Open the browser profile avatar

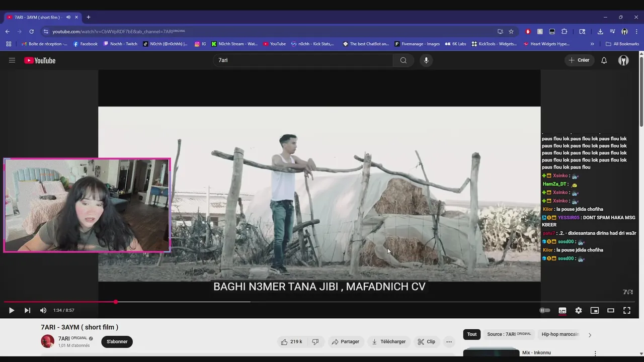click(x=624, y=31)
